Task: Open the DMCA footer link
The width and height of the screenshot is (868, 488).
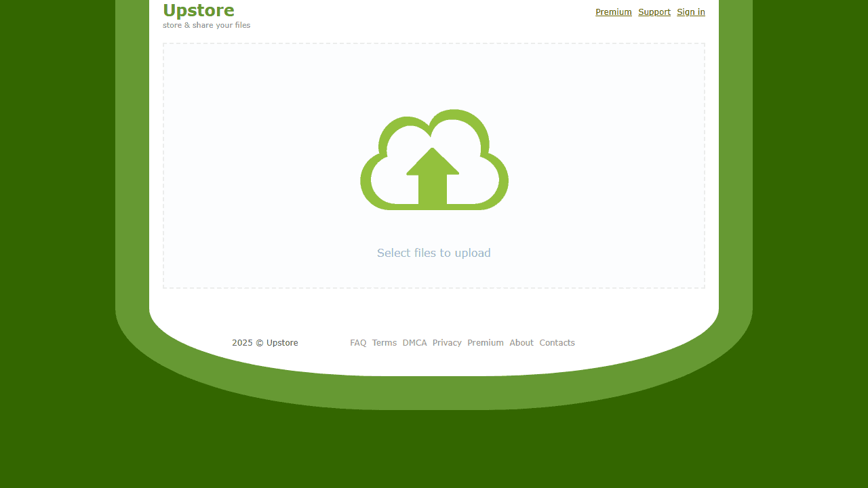Action: (x=414, y=342)
